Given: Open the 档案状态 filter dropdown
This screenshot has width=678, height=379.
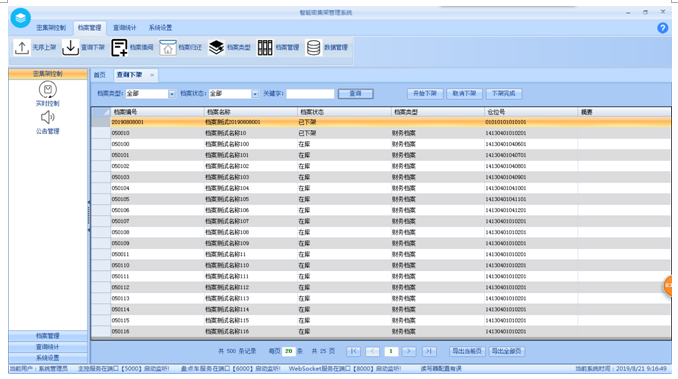Looking at the screenshot, I should [x=255, y=94].
